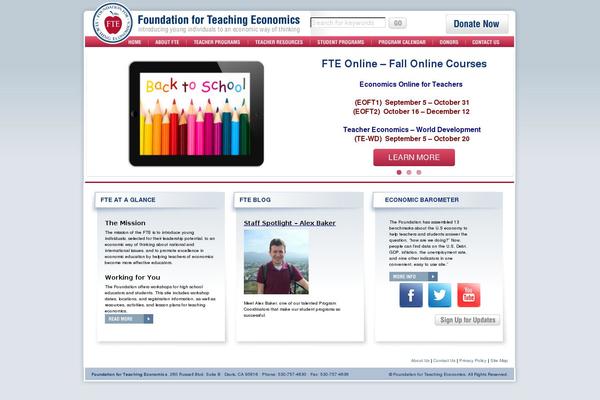Open the Program Calendar menu
The width and height of the screenshot is (600, 400).
[402, 42]
